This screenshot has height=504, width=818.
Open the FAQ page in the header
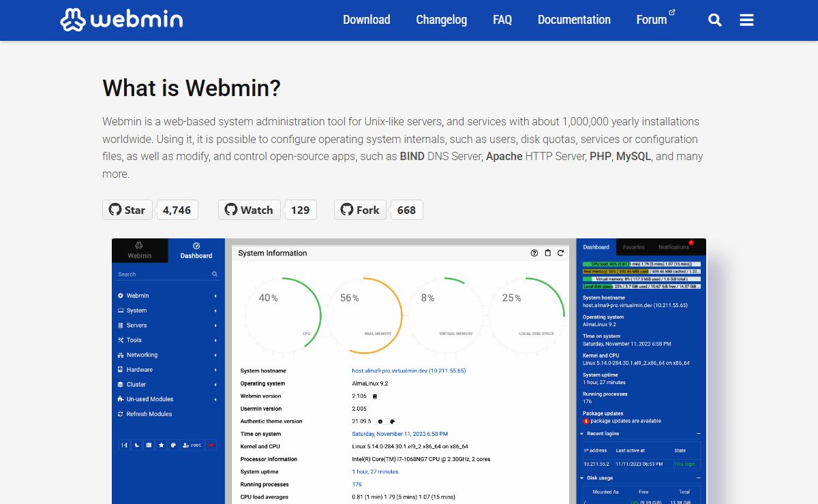click(502, 20)
